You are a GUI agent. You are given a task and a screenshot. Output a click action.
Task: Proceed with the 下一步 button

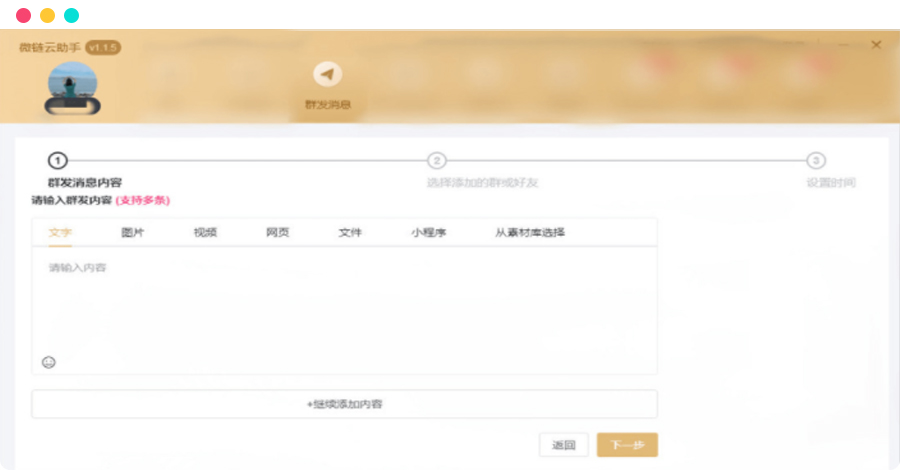[627, 445]
